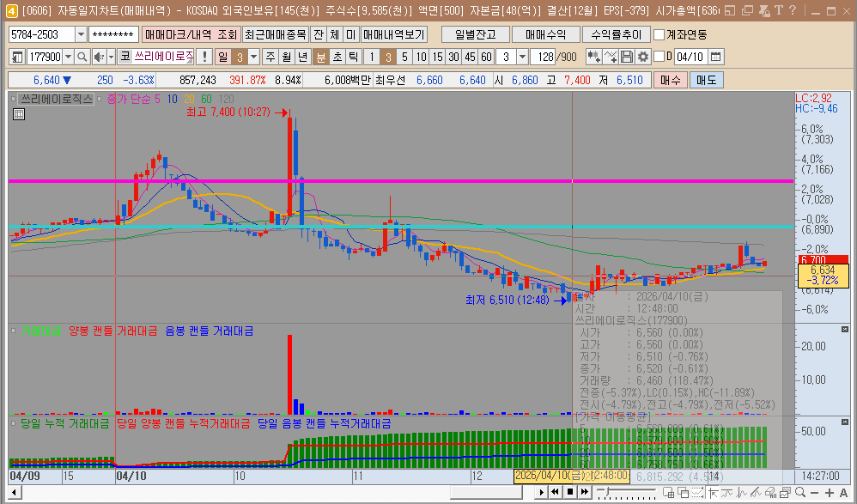Toggle the 틱 (tick) chart period button
Image resolution: width=857 pixels, height=504 pixels.
click(x=354, y=57)
